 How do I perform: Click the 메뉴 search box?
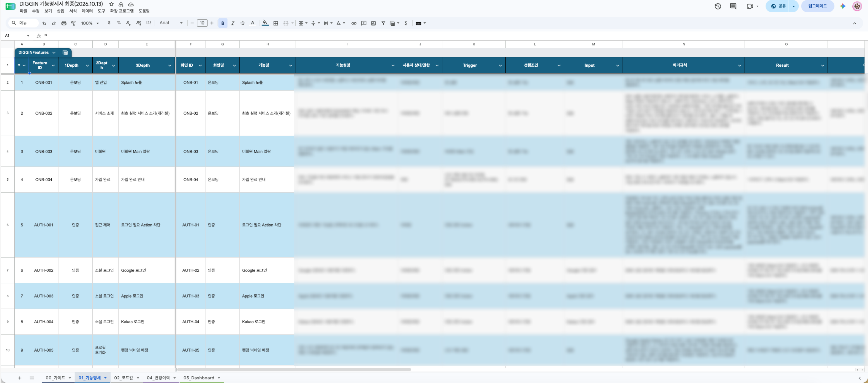pyautogui.click(x=23, y=23)
